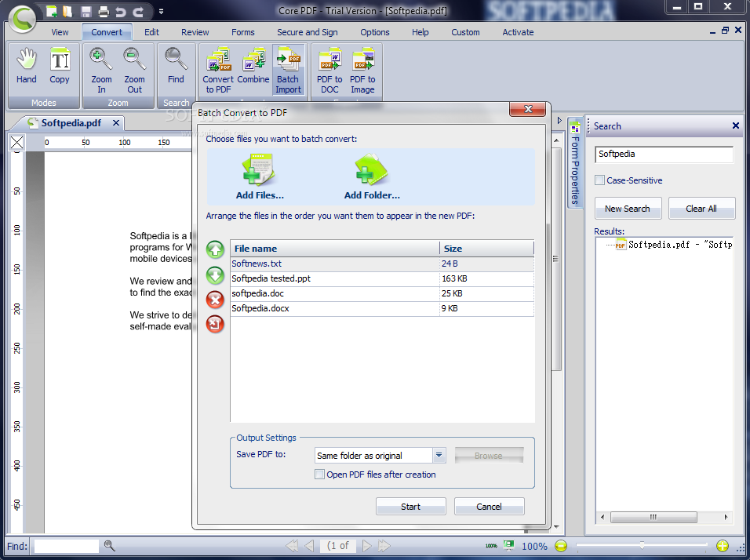Click the Zoom In tool

point(101,71)
